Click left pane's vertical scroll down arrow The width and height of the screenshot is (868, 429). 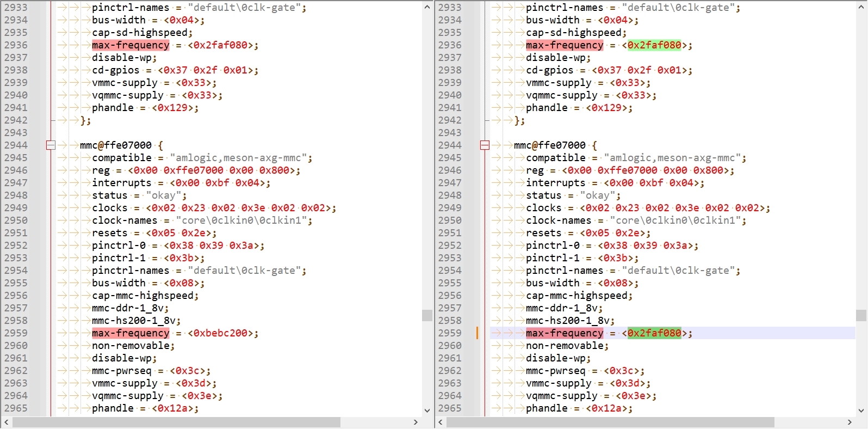pyautogui.click(x=427, y=410)
